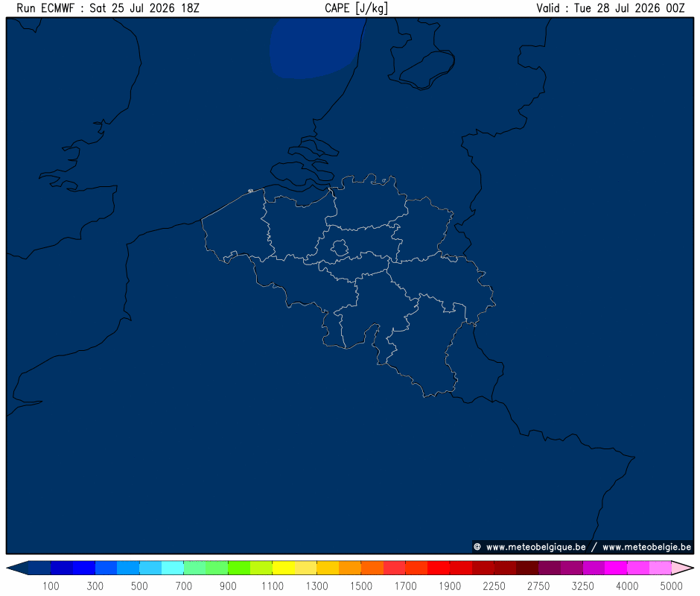Select the bright green 900 colorbar swatch
This screenshot has width=700, height=596.
click(239, 568)
